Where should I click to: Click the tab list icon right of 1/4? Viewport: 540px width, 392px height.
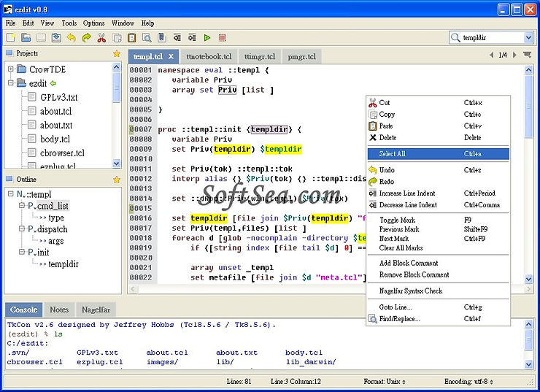coord(527,55)
